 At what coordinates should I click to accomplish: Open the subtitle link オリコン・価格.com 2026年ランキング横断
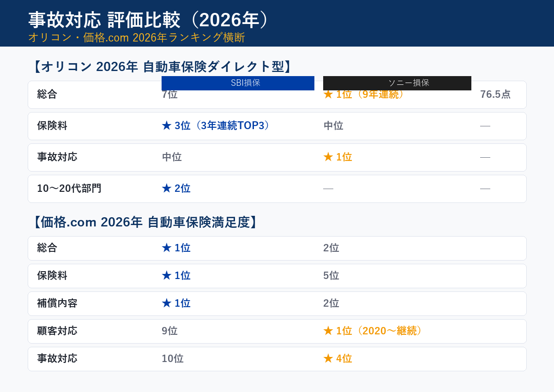click(x=137, y=38)
